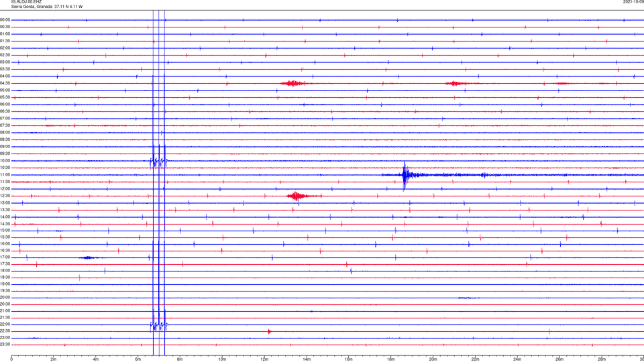Click the red burst near 21m on 04:30 trace
644x362 pixels.
454,83
